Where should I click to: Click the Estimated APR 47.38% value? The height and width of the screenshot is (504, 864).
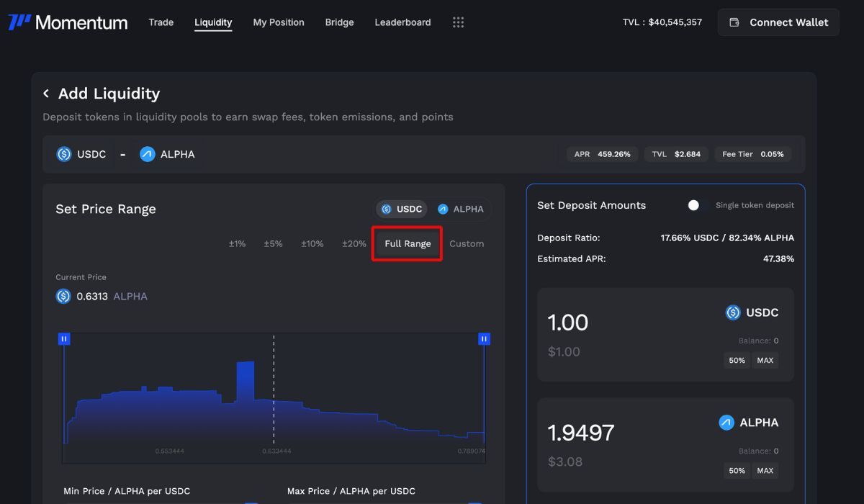[x=778, y=258]
